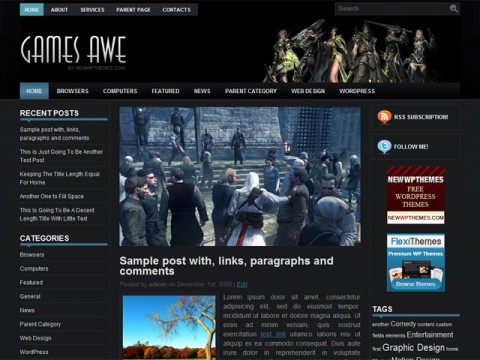The image size is (480, 360).
Task: Open 'This is Just Going To Be Another Test Post'
Action: click(x=61, y=156)
